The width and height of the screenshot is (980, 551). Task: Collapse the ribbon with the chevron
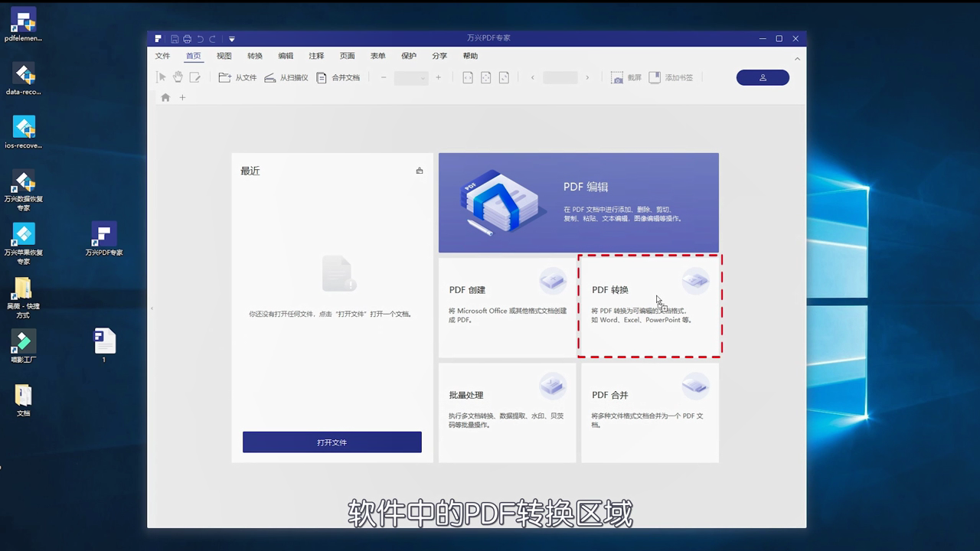tap(797, 57)
